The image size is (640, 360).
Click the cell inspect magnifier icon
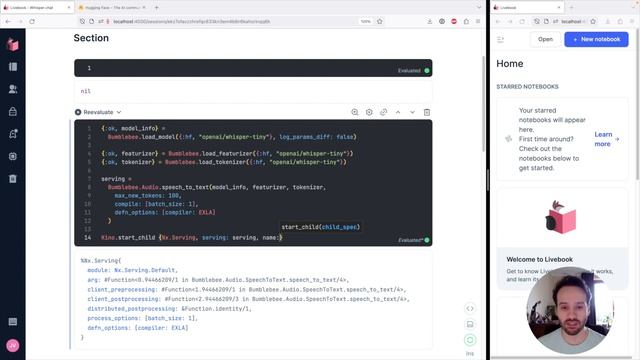coord(355,112)
